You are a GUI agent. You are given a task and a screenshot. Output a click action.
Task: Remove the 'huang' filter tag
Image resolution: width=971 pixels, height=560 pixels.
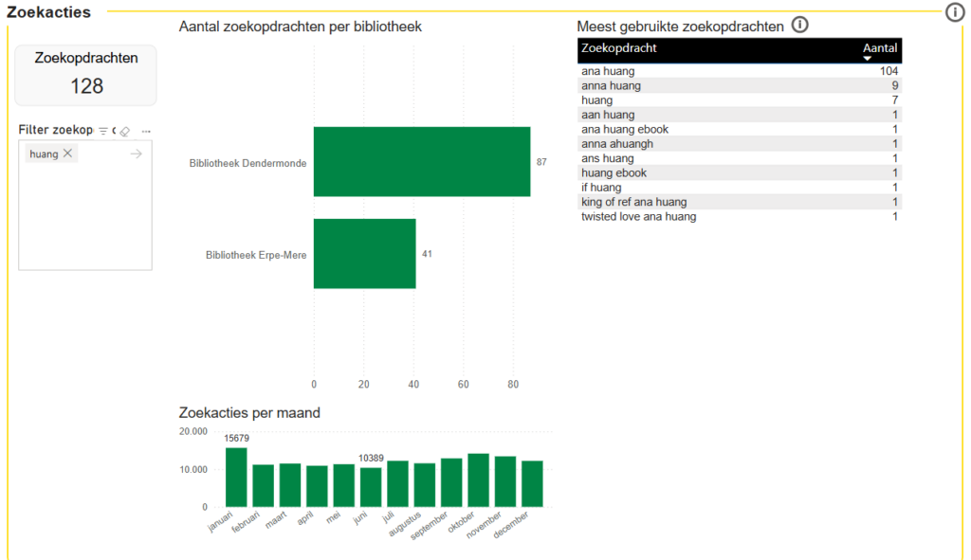(67, 154)
